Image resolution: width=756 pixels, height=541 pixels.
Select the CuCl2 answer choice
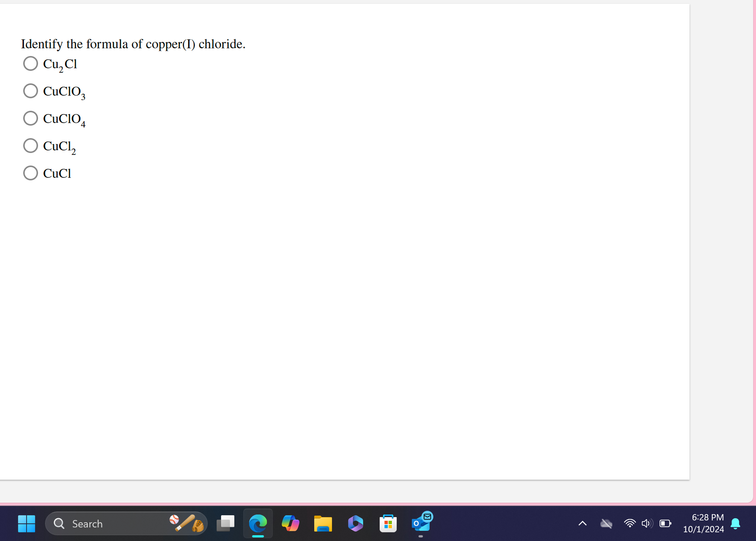tap(30, 146)
